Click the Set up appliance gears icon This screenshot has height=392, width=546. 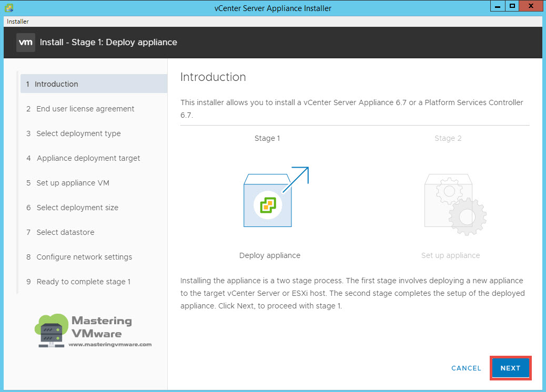point(455,204)
